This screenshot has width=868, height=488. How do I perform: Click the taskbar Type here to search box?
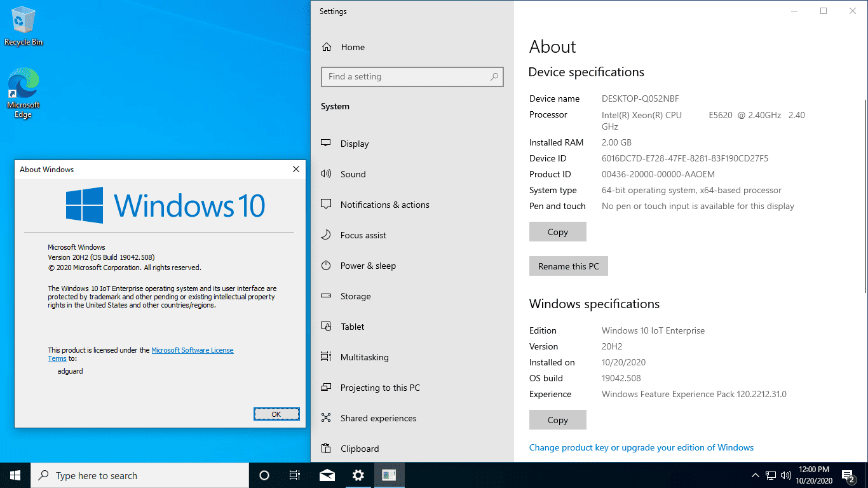point(140,475)
